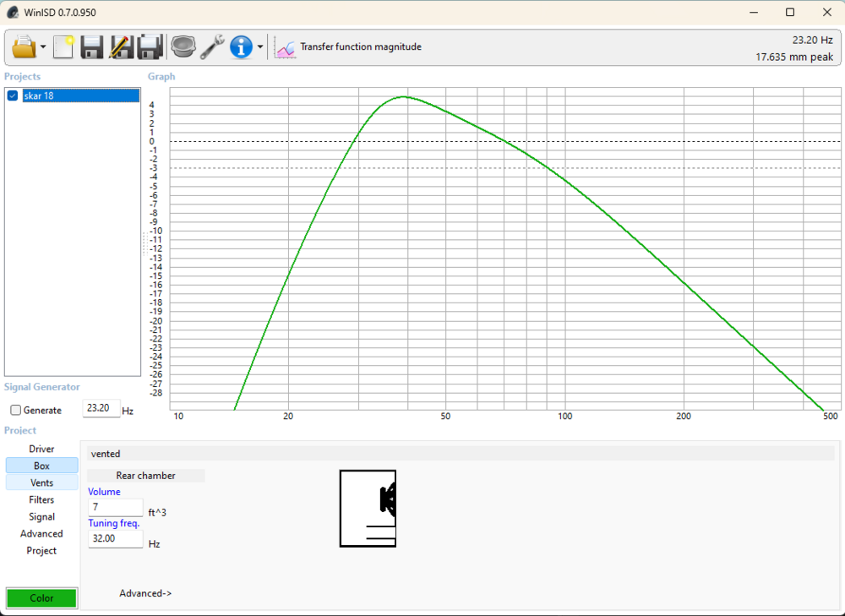Click the ft^3 unit label
This screenshot has width=845, height=616.
(x=157, y=513)
